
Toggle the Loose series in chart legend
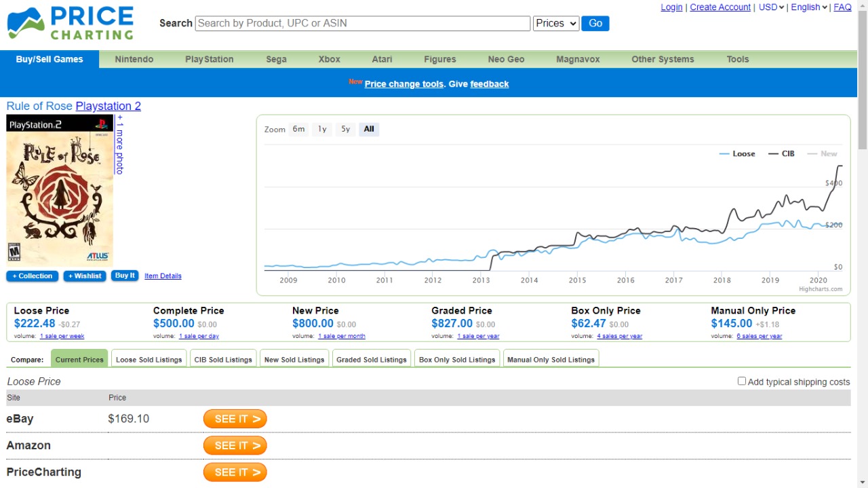(737, 153)
